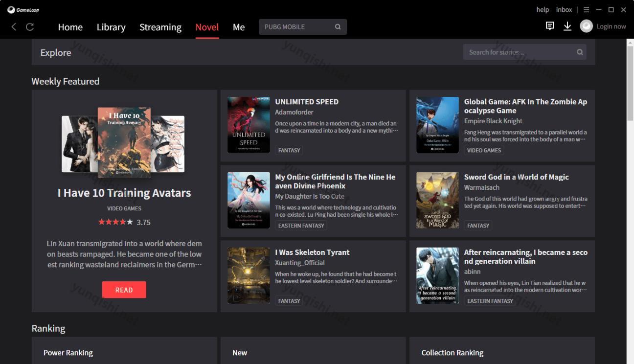Click the author name abinn

tap(472, 272)
